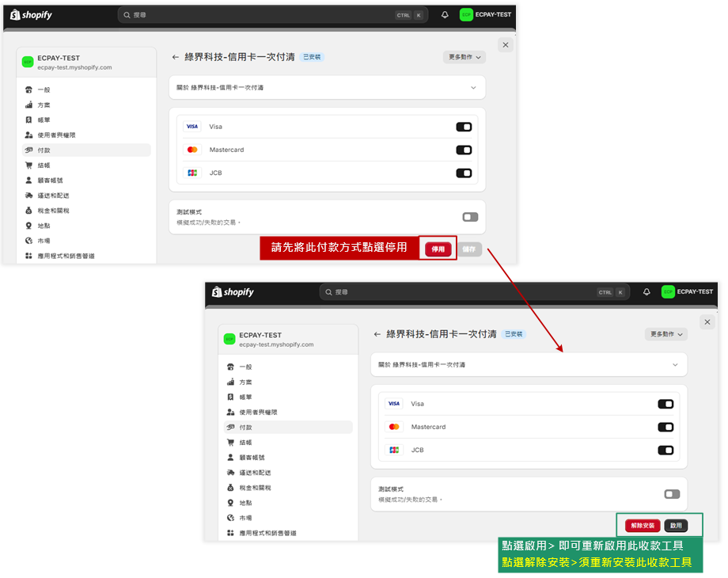Click ECPAY-TEST avatar in lower window header
728x578 pixels.
[x=668, y=292]
